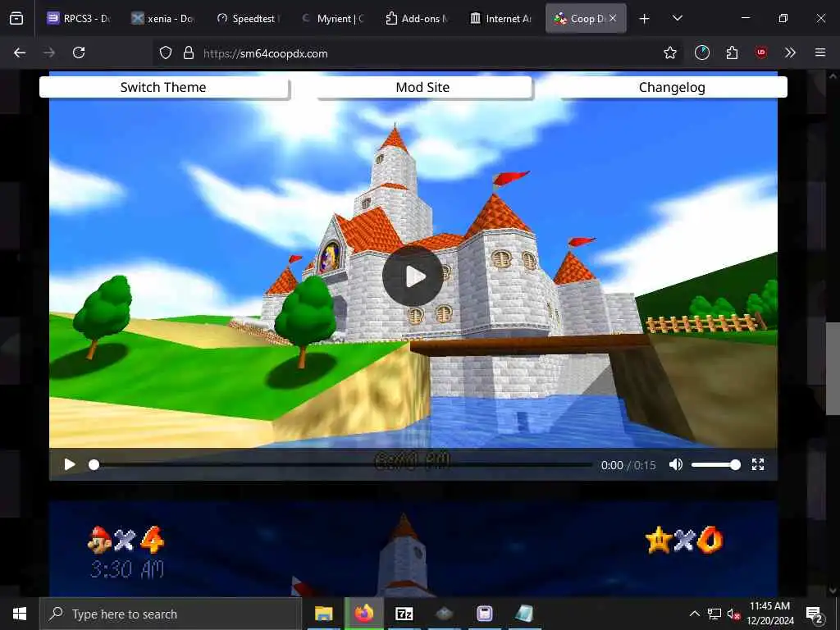The height and width of the screenshot is (630, 840).
Task: Open Firefox View in the tab strip
Action: [16, 19]
